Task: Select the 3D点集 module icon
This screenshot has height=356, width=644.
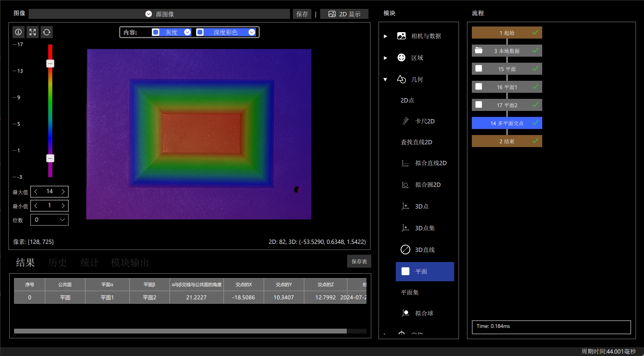Action: [x=405, y=228]
